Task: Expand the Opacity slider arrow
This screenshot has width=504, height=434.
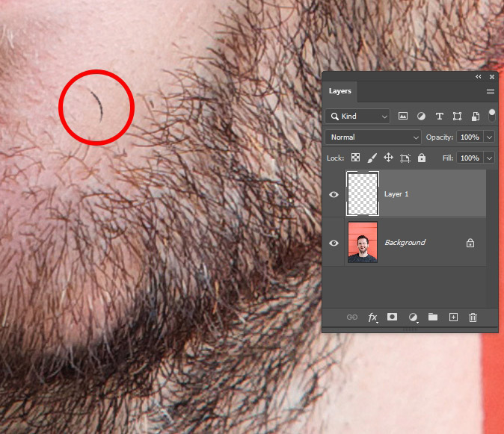Action: (489, 137)
